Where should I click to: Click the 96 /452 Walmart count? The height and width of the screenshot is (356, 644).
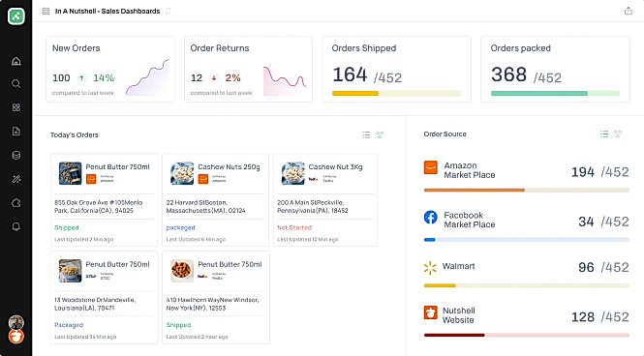tap(603, 267)
